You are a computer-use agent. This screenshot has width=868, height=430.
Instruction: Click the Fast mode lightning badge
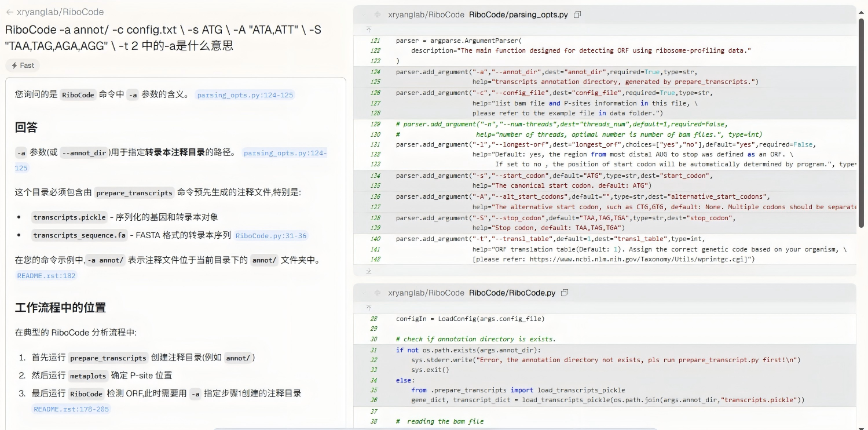point(23,65)
